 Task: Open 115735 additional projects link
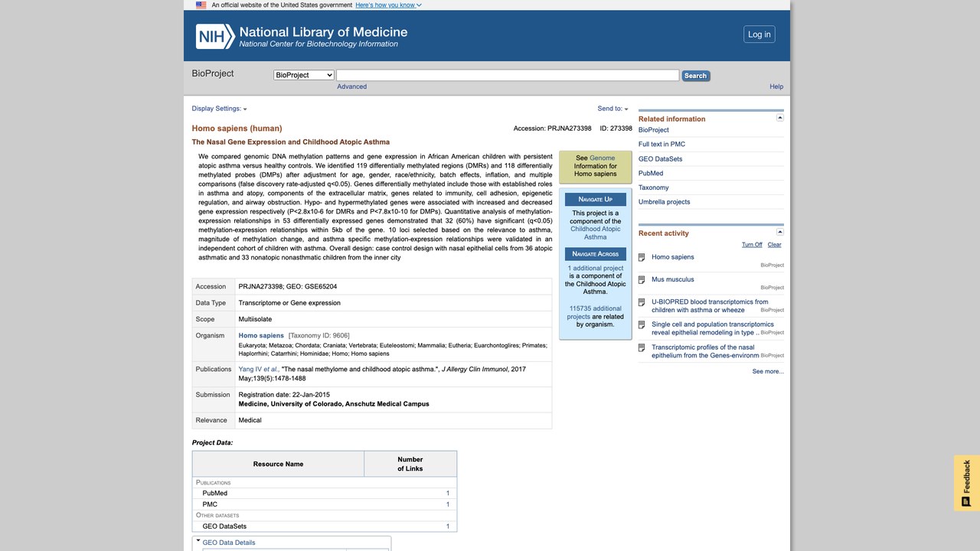coord(595,312)
